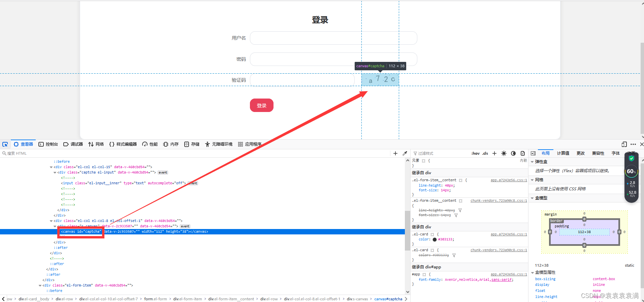
Task: Toggle :hov pseudo-class panel
Action: pos(475,153)
